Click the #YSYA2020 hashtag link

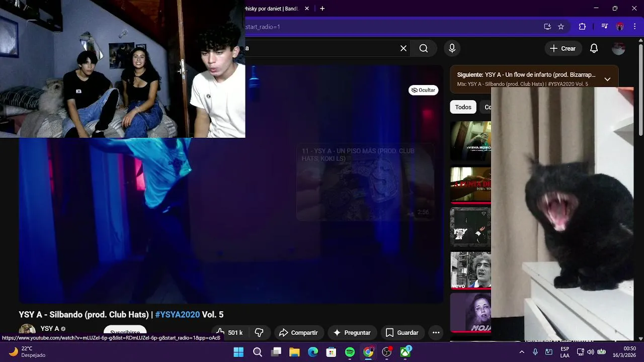coord(178,315)
